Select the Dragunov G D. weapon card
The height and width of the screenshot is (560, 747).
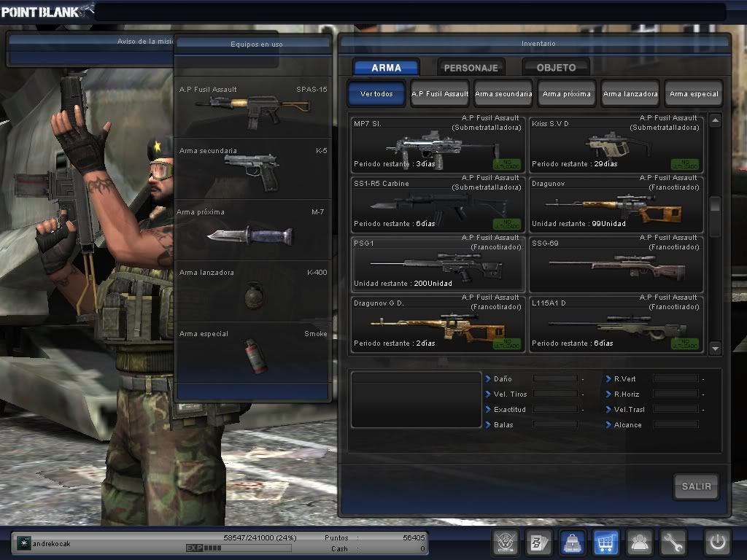438,323
